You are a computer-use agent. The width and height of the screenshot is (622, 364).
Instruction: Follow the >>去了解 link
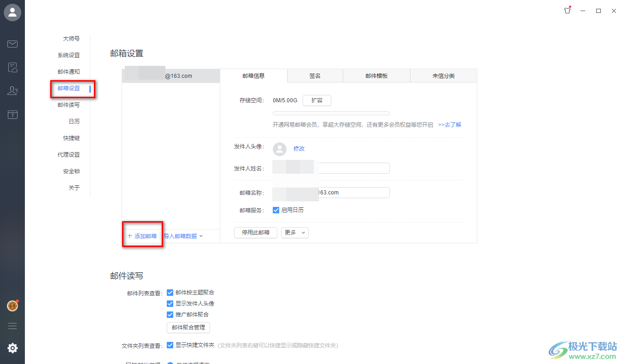point(450,125)
